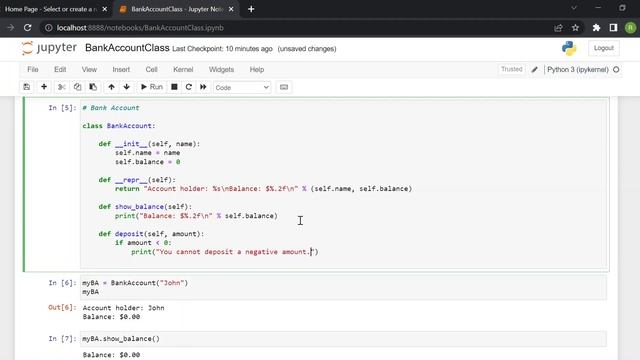Screen dimensions: 640x360
Task: Copy selected cells icon
Action: click(x=77, y=87)
